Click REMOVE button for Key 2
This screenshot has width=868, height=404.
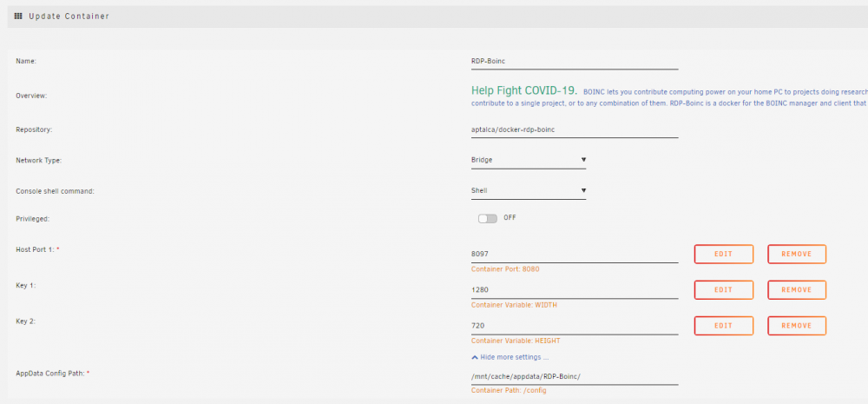pyautogui.click(x=797, y=326)
